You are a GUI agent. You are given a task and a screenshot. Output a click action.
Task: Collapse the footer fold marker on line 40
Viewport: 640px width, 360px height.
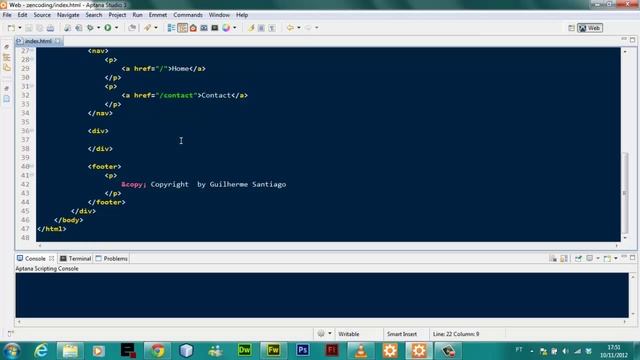click(32, 166)
